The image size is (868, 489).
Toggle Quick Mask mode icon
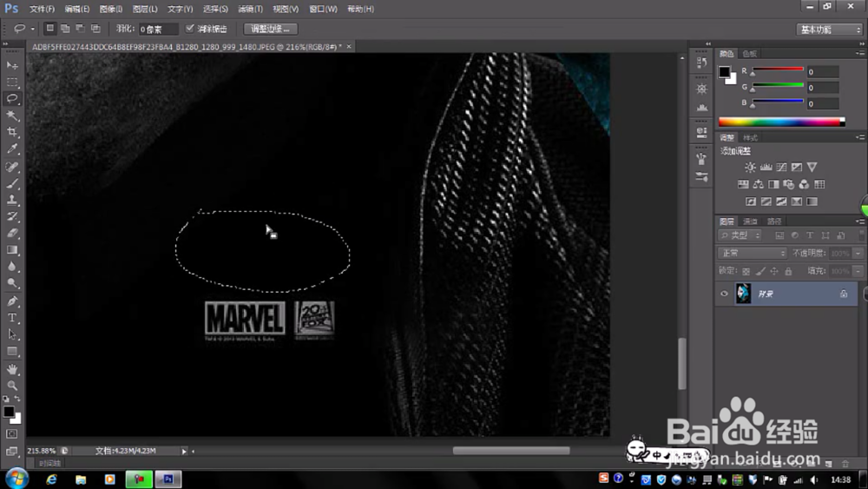11,434
